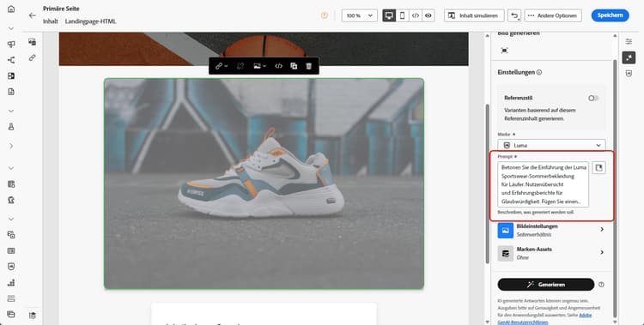Collapse the section chevron above the megaphone icon
Screen dimensions: 644x325
pyautogui.click(x=11, y=28)
